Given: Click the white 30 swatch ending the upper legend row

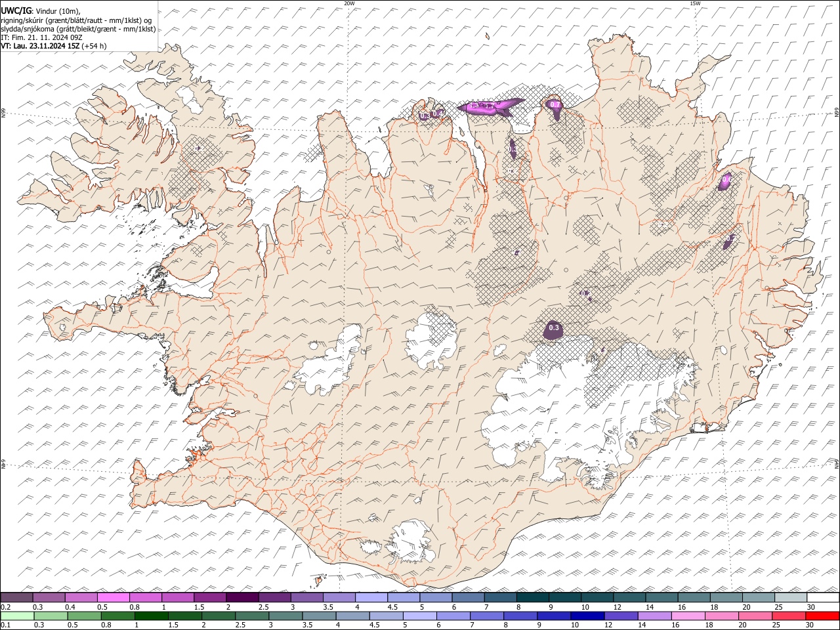Looking at the screenshot, I should pyautogui.click(x=822, y=597).
